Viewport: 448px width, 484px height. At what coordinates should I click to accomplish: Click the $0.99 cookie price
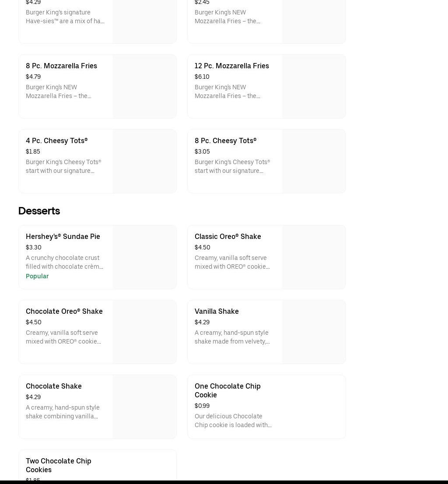(x=202, y=406)
